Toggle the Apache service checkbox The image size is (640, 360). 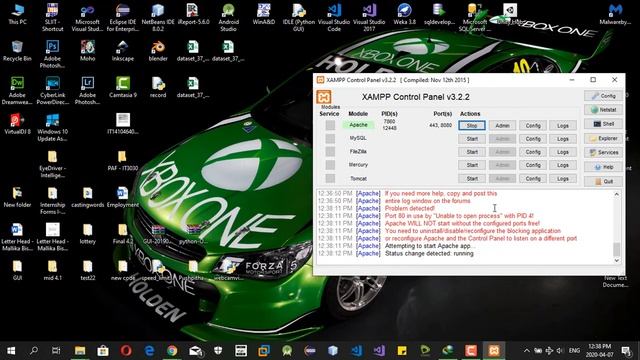[330, 125]
